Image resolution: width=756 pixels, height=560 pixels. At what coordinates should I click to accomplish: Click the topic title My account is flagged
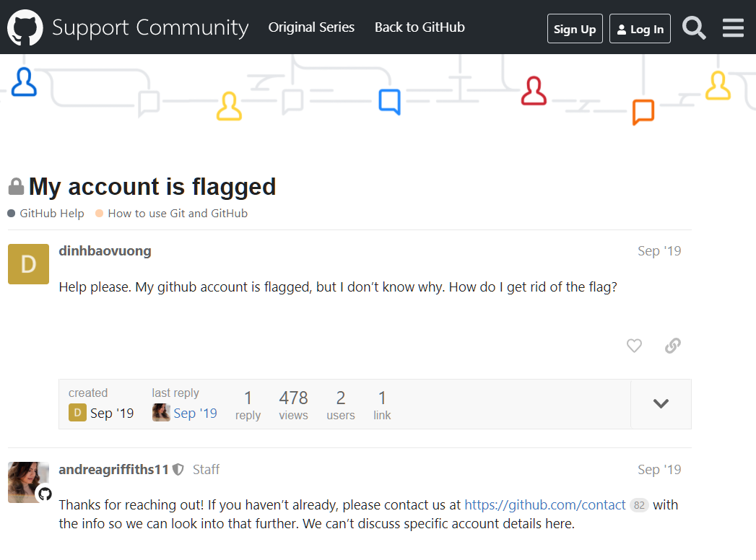[x=152, y=187]
